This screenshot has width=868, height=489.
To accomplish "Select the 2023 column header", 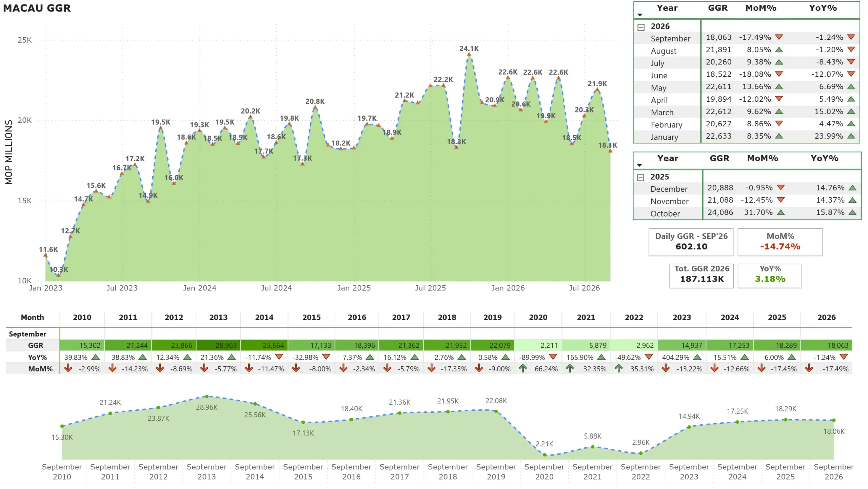I will [x=682, y=317].
